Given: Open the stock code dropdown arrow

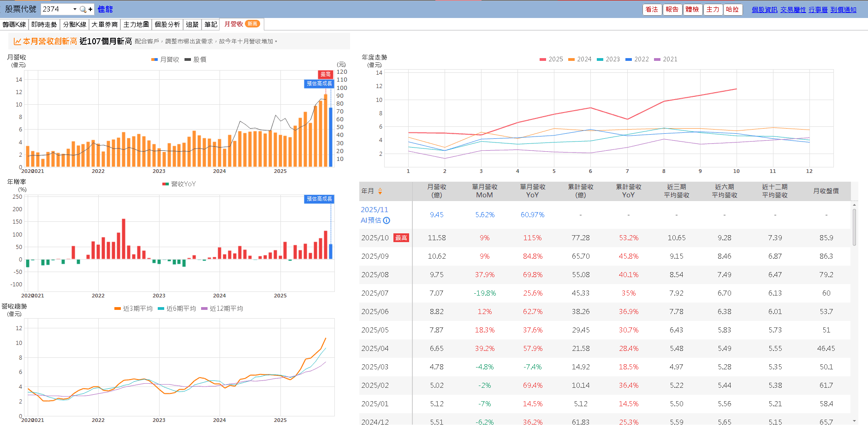Looking at the screenshot, I should (75, 9).
